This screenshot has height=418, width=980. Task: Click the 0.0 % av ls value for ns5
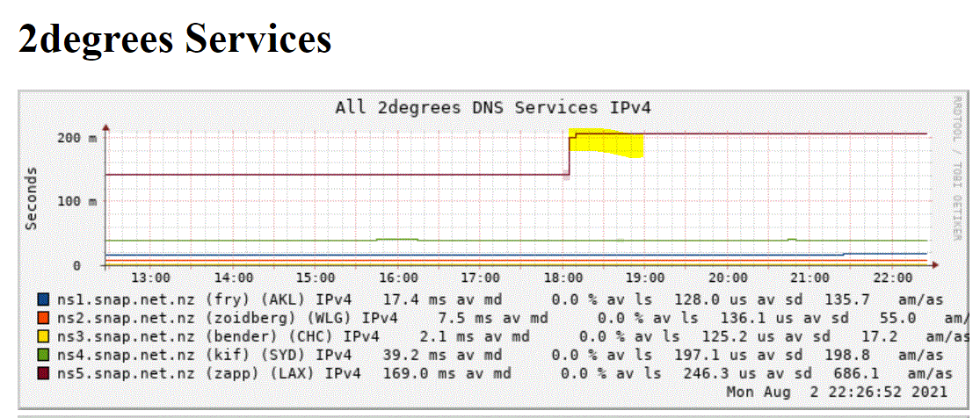[611, 374]
